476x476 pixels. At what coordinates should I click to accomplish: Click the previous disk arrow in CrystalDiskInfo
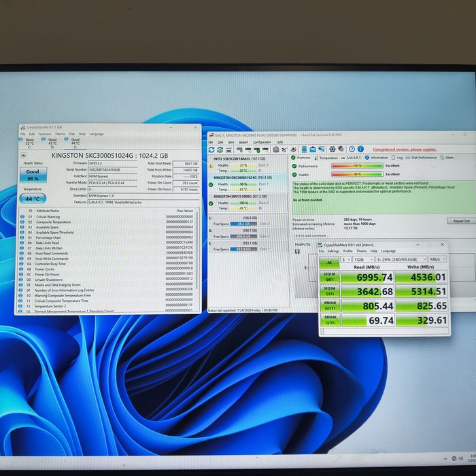pyautogui.click(x=23, y=155)
